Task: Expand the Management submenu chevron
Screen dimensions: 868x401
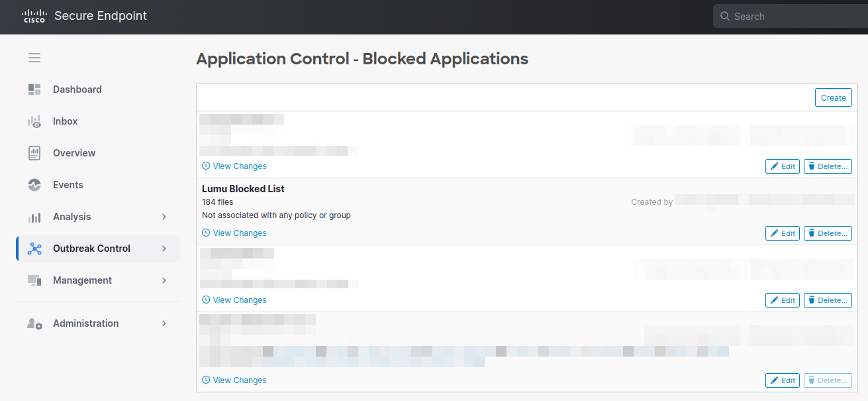Action: coord(164,280)
